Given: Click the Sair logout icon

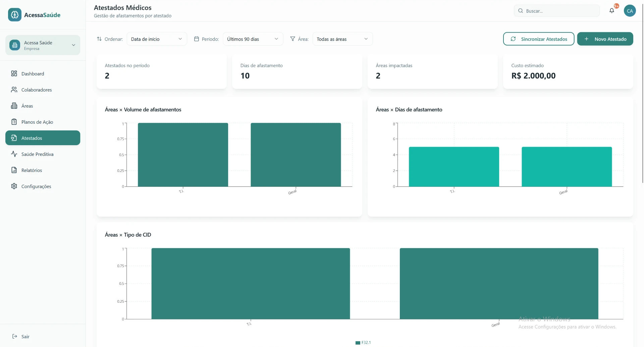Looking at the screenshot, I should point(15,336).
